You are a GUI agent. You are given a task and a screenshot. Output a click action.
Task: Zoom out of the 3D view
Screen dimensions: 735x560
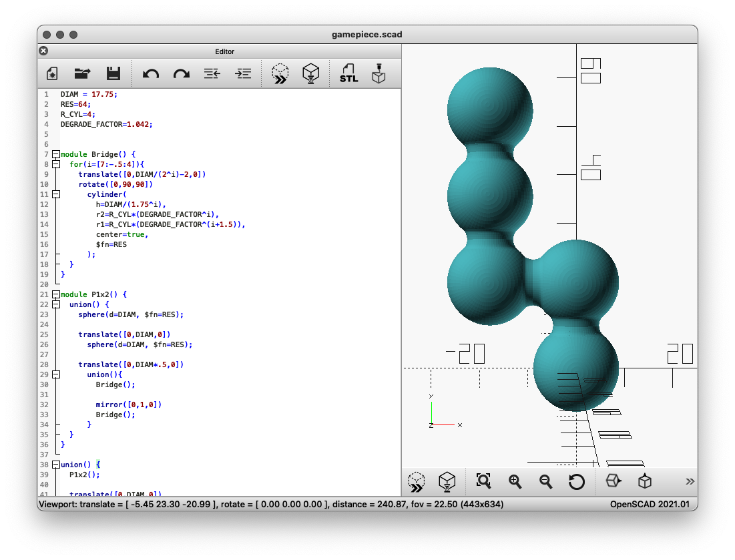pyautogui.click(x=545, y=481)
